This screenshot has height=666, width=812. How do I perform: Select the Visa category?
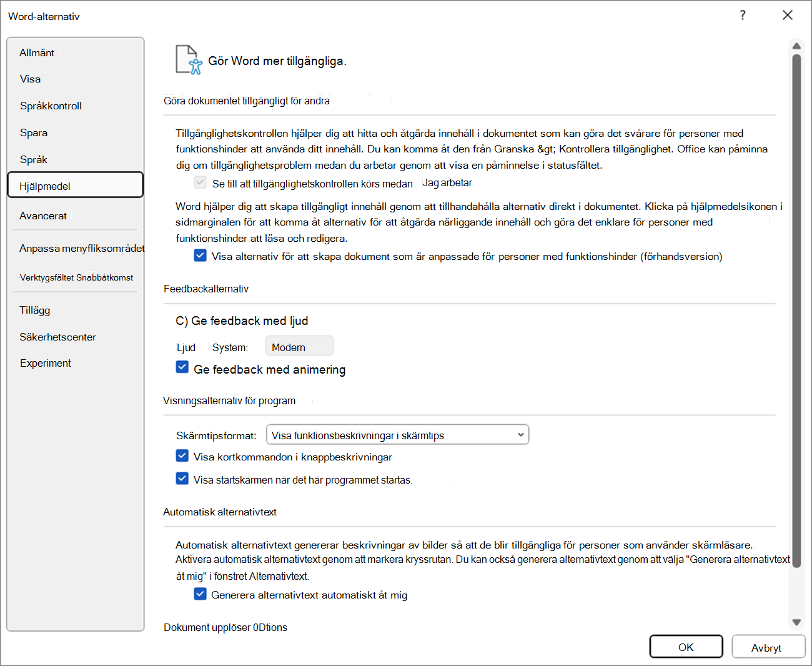pos(30,79)
